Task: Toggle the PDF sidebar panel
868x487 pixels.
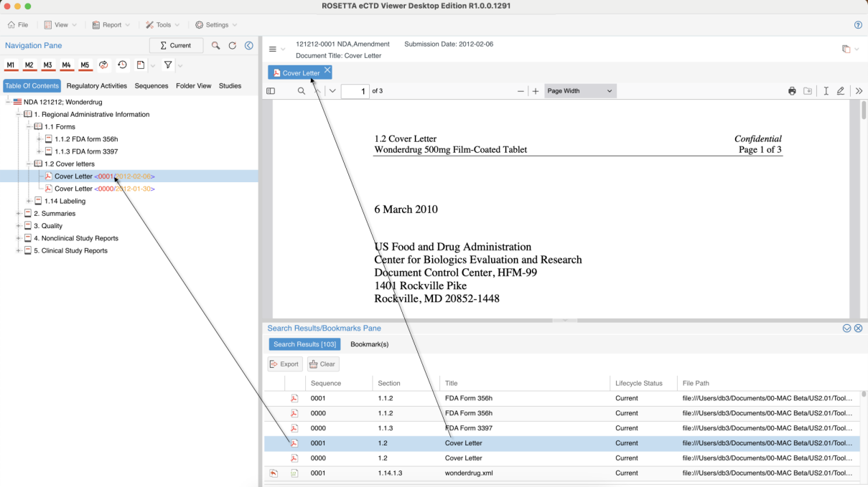Action: pyautogui.click(x=271, y=91)
